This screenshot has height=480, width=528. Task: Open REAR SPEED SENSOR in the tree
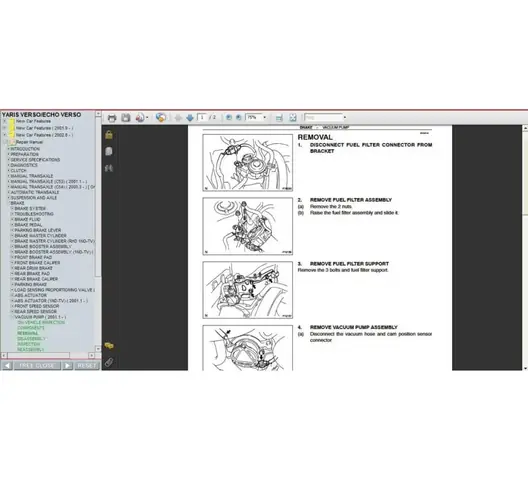(x=35, y=312)
